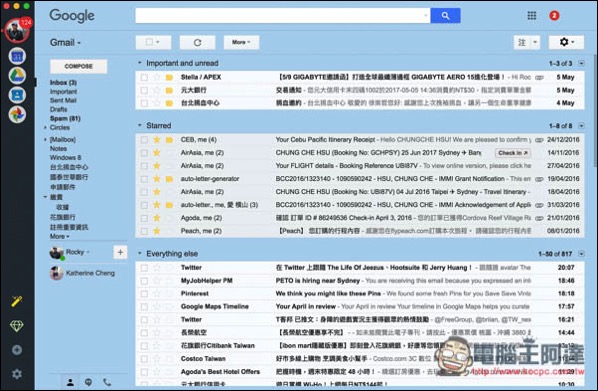Open the Google apps grid icon
The height and width of the screenshot is (391, 598).
(x=532, y=16)
